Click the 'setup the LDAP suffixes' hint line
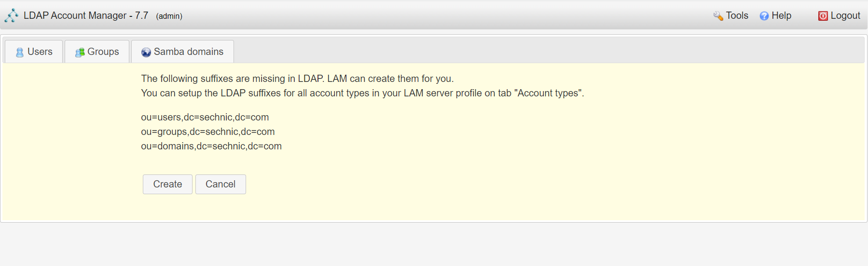The width and height of the screenshot is (868, 266). pos(362,93)
